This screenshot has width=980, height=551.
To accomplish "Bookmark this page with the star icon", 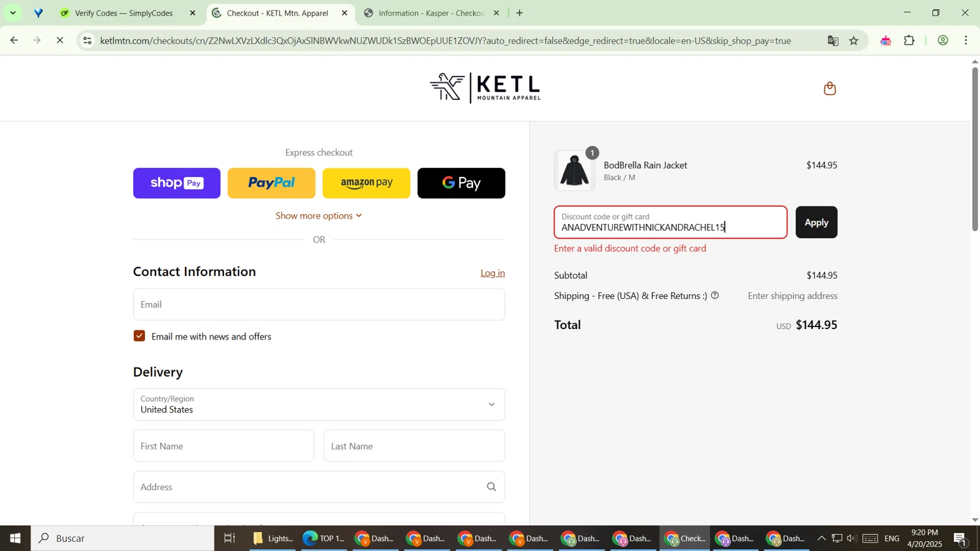I will [854, 40].
